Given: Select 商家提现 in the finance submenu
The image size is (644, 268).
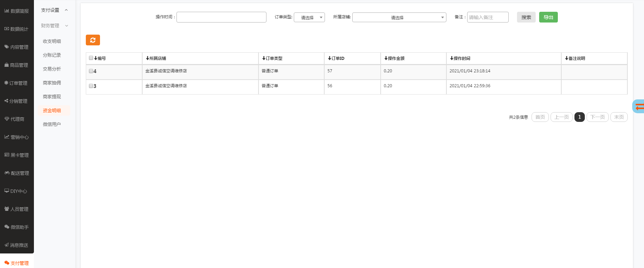Looking at the screenshot, I should [52, 97].
